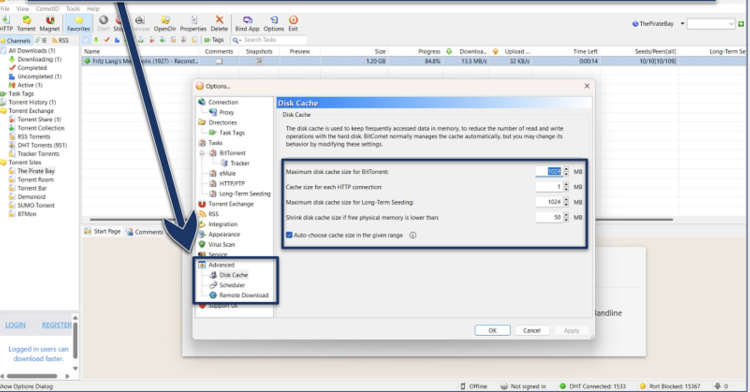Click stepper for Cache size each HTTP connection
Viewport: 750px width, 392px height.
566,187
